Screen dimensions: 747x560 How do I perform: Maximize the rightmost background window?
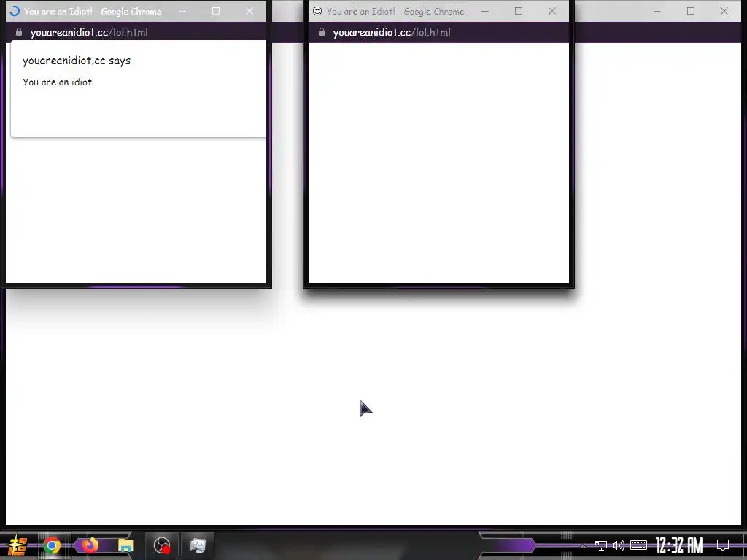point(691,11)
